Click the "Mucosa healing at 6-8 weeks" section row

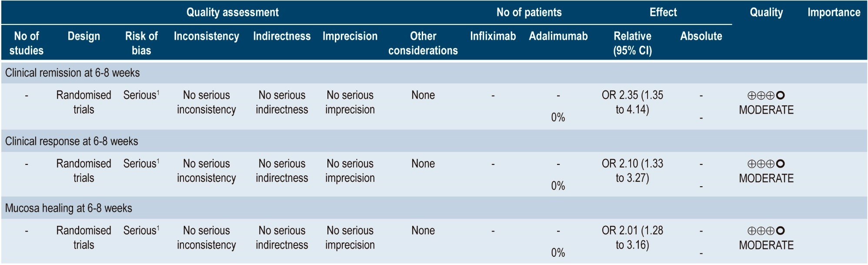[x=69, y=208]
